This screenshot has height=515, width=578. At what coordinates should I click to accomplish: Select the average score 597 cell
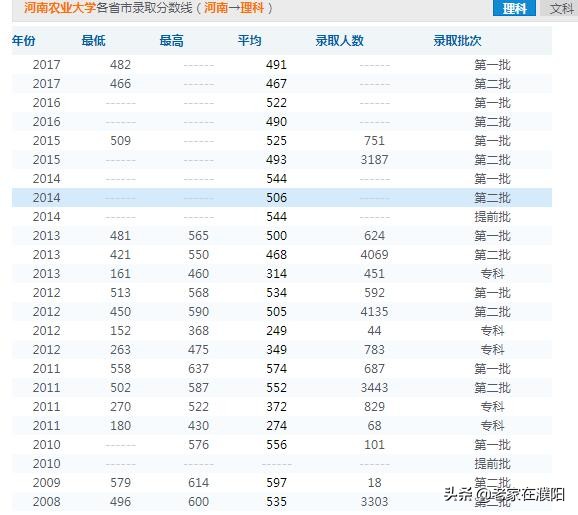click(276, 483)
